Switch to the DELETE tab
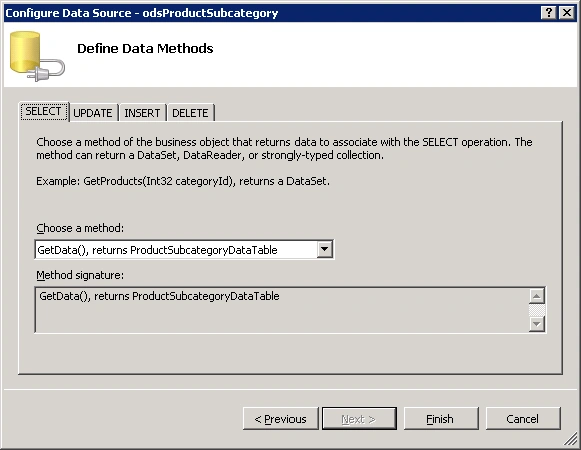Viewport: 581px width, 450px height. [190, 113]
